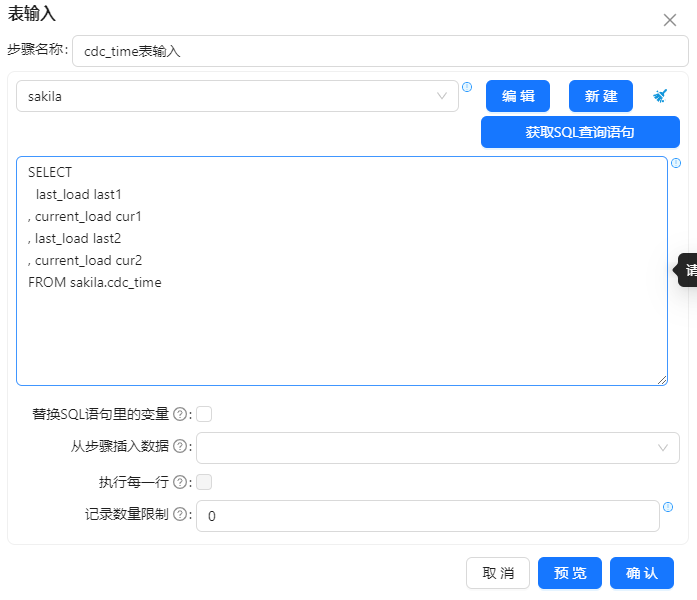This screenshot has height=600, width=697.
Task: Close the 表输入 dialog with the X icon
Action: point(670,20)
